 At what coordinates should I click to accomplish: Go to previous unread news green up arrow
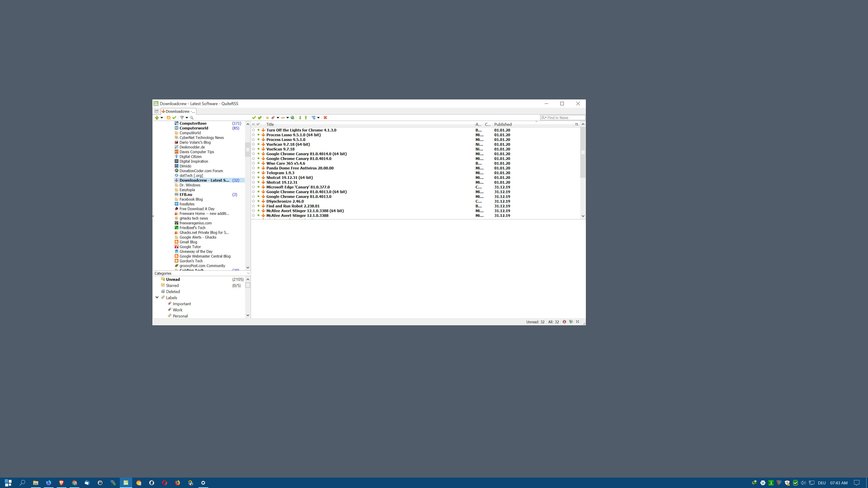306,117
